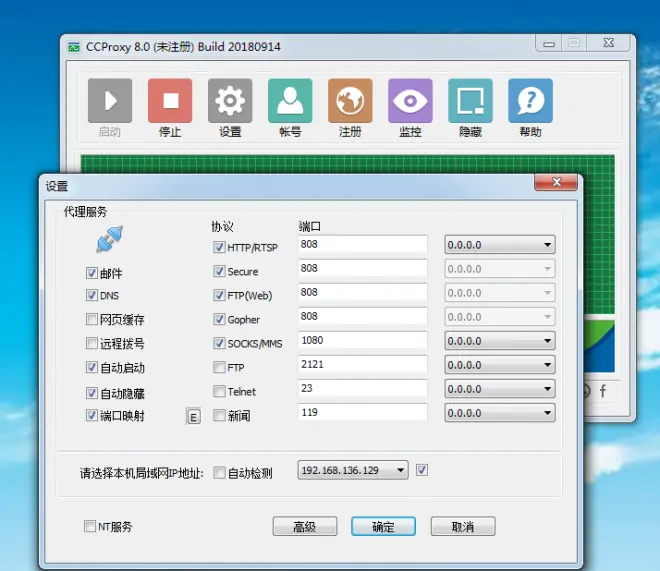Uncheck the Gopher protocol checkbox
The width and height of the screenshot is (660, 571).
(219, 319)
